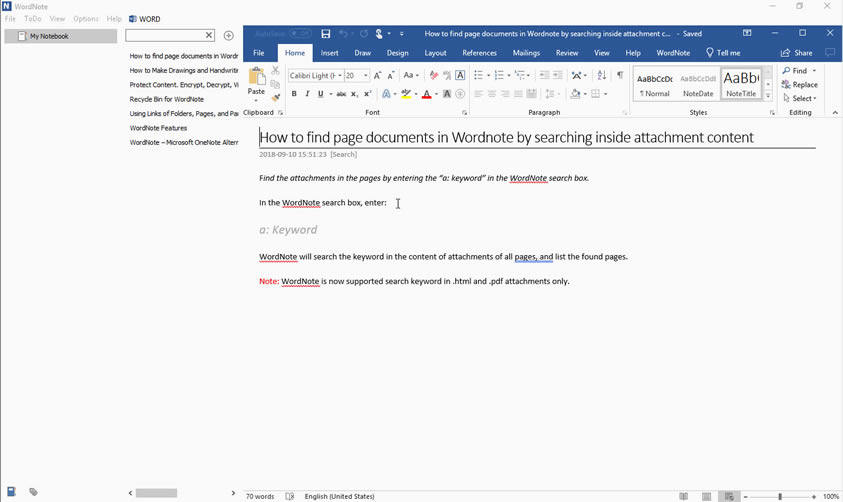Click inside the WordNote search box
843x502 pixels.
165,36
